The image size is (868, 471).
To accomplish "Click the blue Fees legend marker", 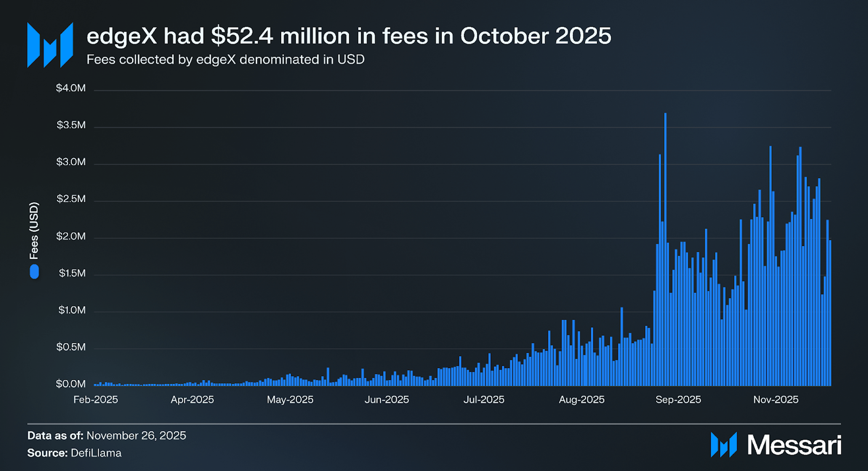I will 34,272.
